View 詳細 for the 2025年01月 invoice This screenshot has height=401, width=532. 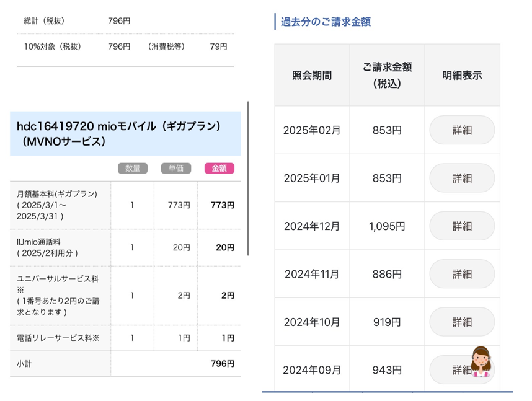(x=462, y=178)
